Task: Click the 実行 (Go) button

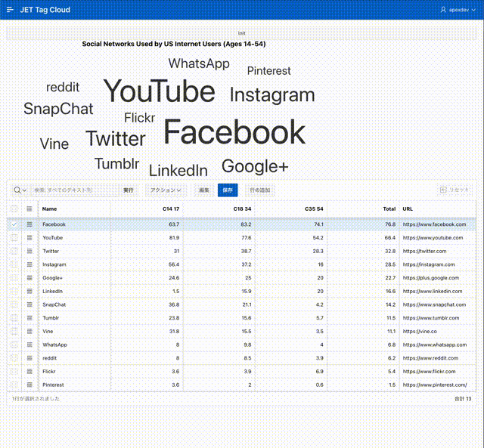Action: 128,190
